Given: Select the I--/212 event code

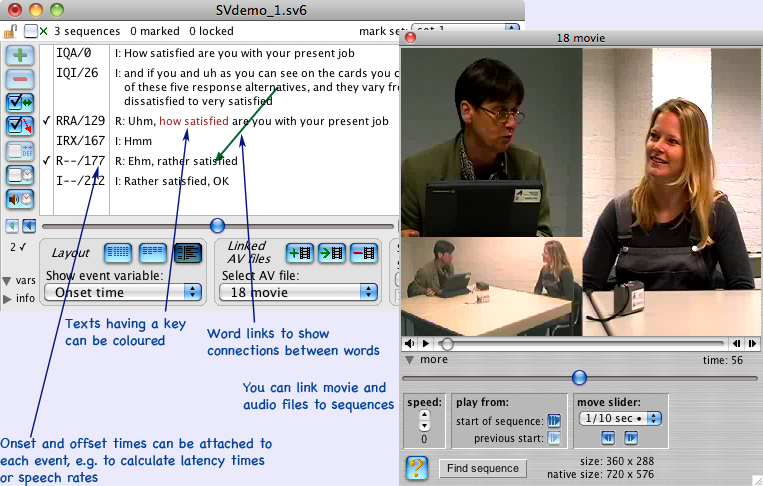Looking at the screenshot, I should click(x=80, y=181).
